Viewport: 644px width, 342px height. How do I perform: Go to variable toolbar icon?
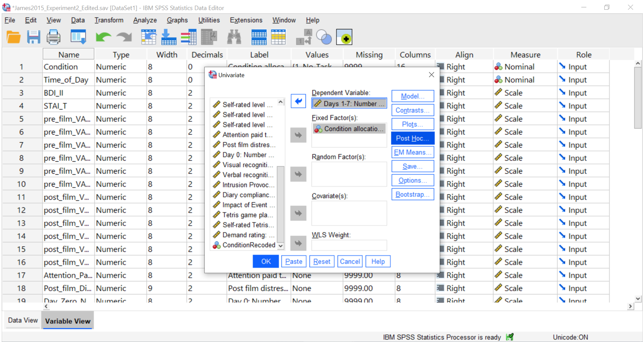pyautogui.click(x=168, y=37)
